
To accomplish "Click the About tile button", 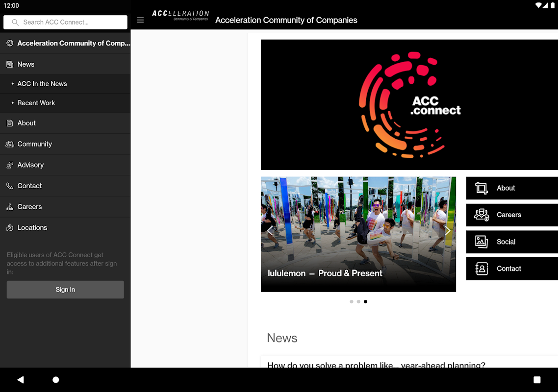I will pos(512,188).
